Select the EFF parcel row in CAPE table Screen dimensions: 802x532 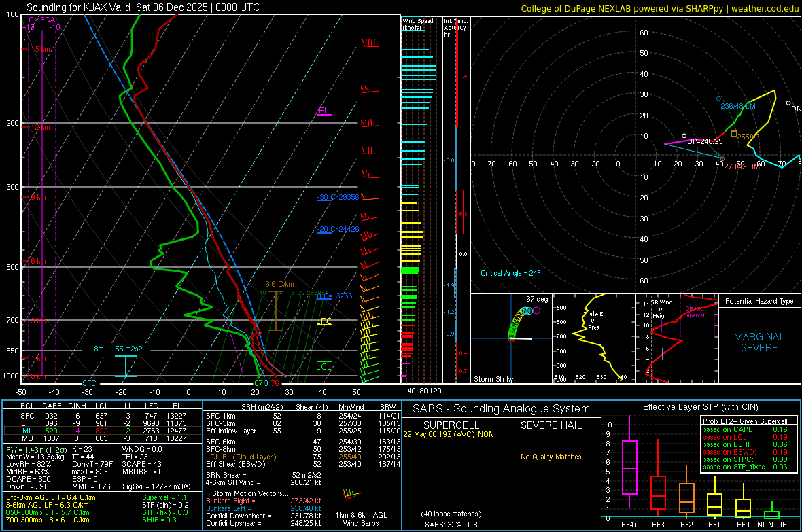pos(103,423)
